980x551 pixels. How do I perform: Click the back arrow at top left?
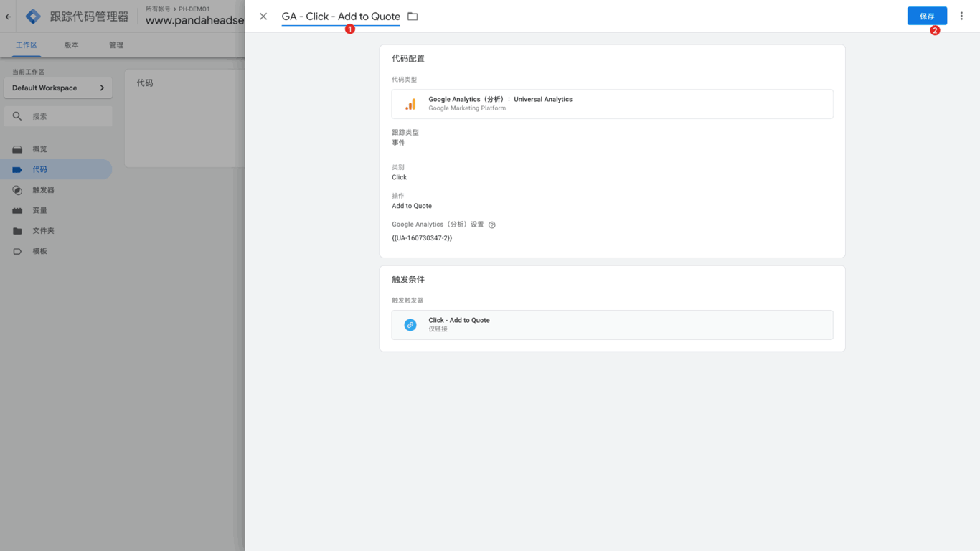[9, 17]
